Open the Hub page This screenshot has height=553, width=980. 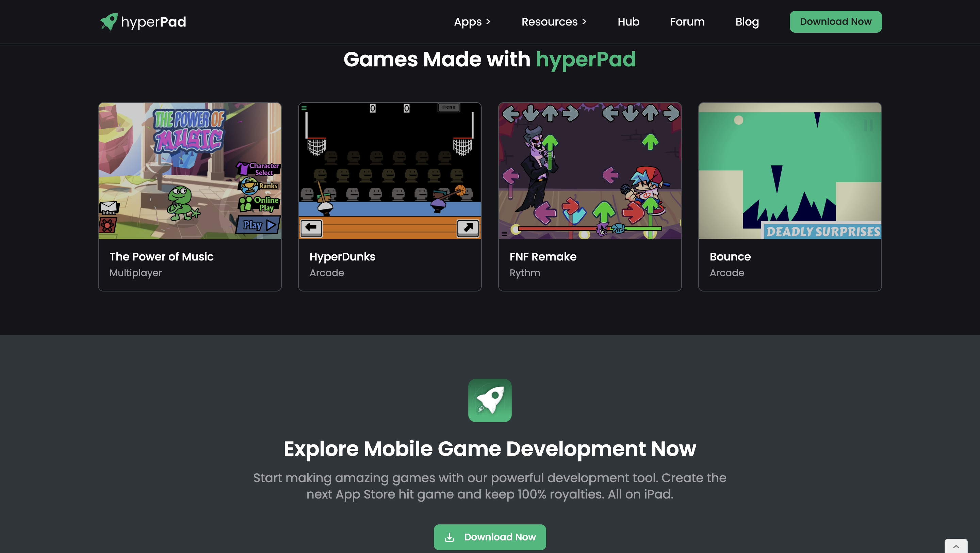coord(628,22)
